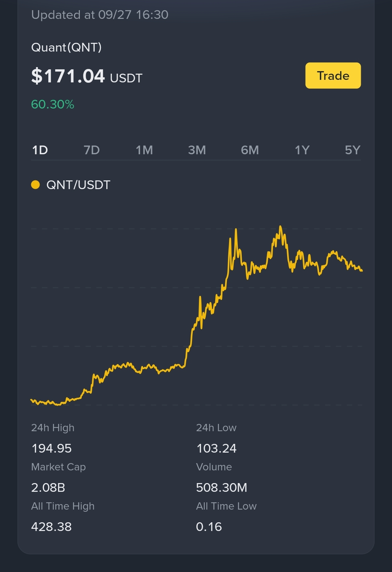Select the 6M chart range

(x=250, y=150)
